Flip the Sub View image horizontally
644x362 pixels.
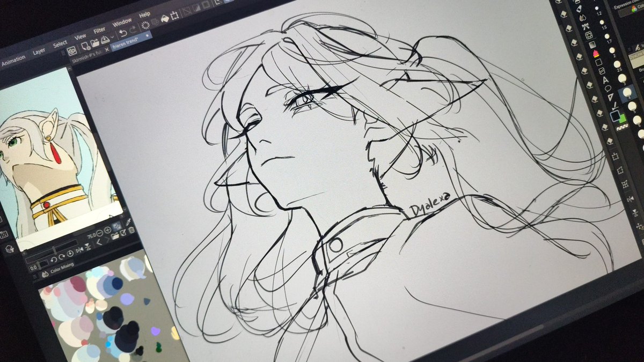tap(80, 250)
